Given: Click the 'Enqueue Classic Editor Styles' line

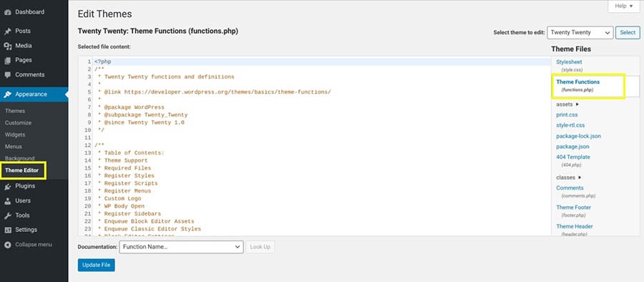Looking at the screenshot, I should [149, 229].
